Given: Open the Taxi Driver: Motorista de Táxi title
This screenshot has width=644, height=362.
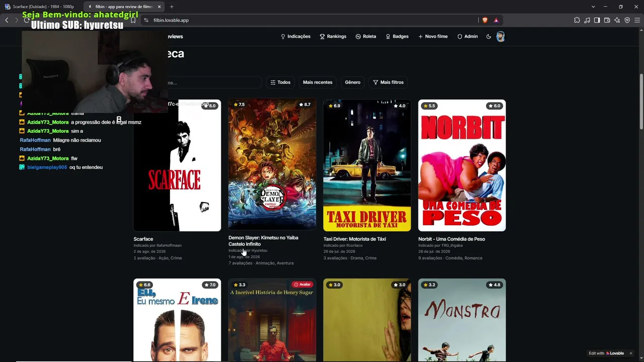Looking at the screenshot, I should pos(355,239).
